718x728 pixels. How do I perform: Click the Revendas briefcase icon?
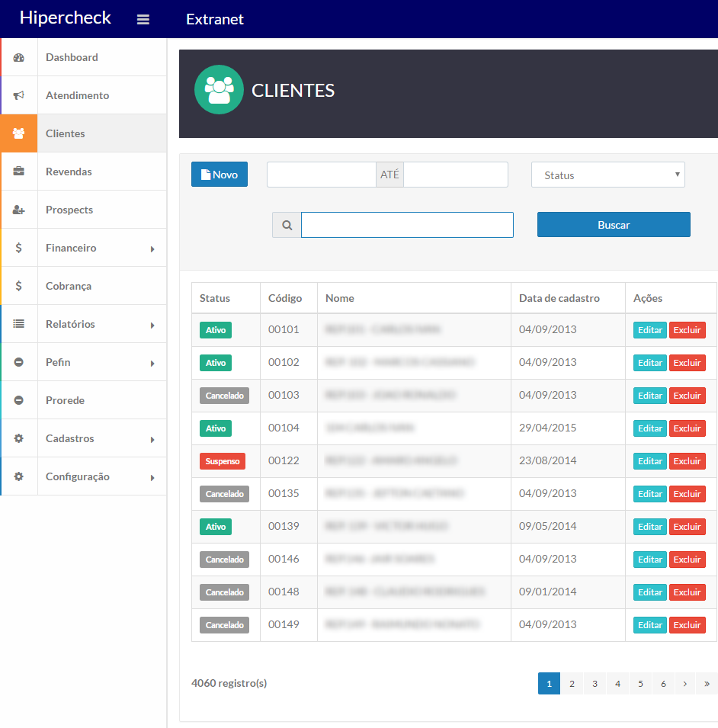[19, 172]
